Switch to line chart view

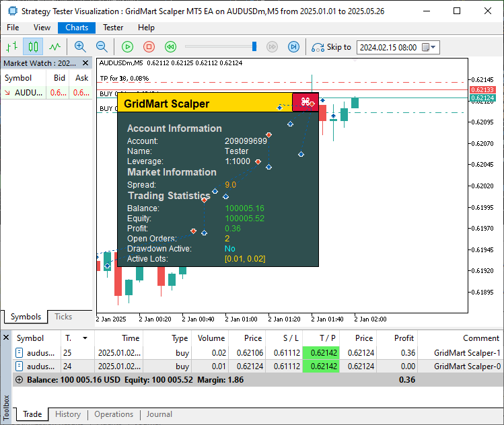tap(55, 46)
